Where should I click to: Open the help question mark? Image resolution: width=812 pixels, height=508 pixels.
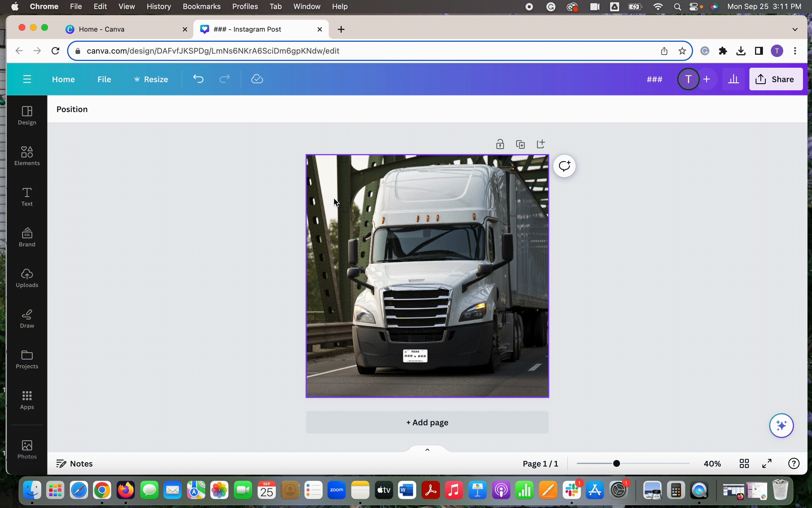pyautogui.click(x=794, y=464)
